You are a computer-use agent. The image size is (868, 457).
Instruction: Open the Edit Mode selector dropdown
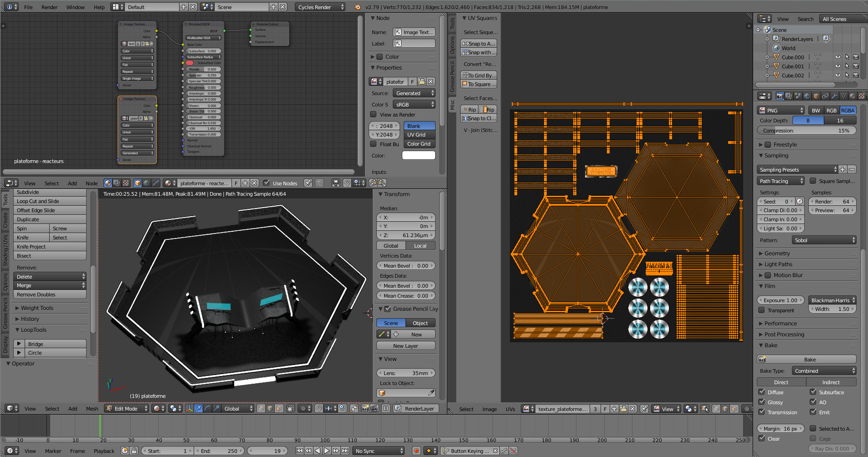pos(127,408)
